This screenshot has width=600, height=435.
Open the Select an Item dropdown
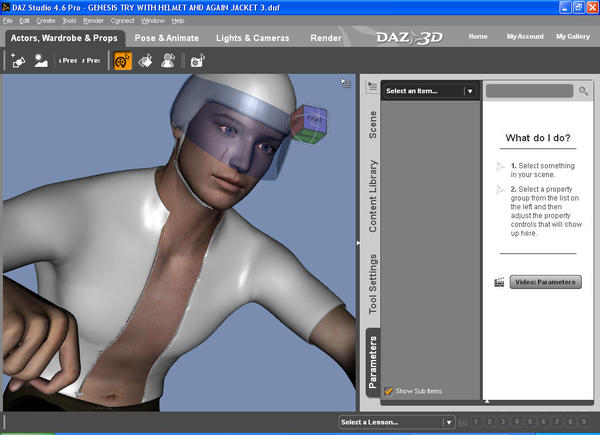click(430, 91)
